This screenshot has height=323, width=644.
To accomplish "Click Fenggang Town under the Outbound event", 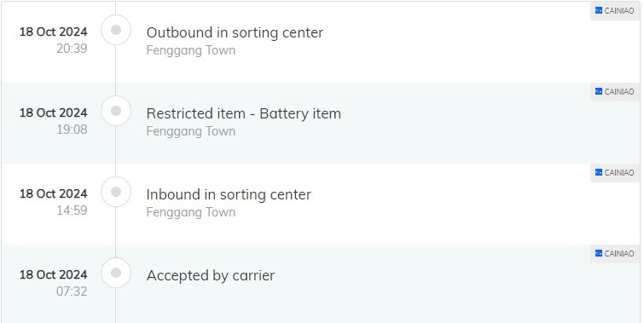I will pyautogui.click(x=191, y=50).
